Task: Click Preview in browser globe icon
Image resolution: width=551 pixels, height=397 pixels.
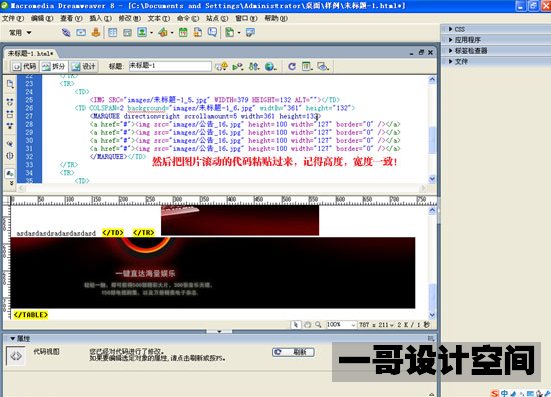Action: pos(270,66)
